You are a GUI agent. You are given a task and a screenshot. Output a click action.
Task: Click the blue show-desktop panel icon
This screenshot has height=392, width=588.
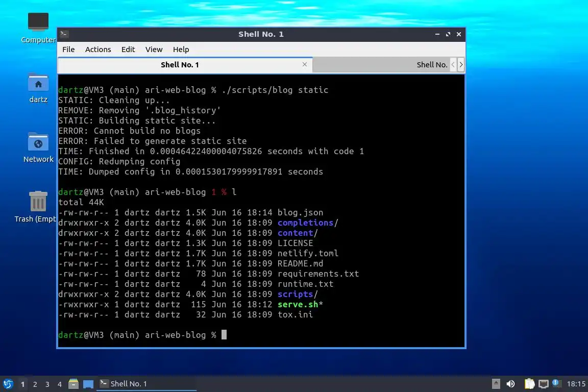click(x=88, y=384)
